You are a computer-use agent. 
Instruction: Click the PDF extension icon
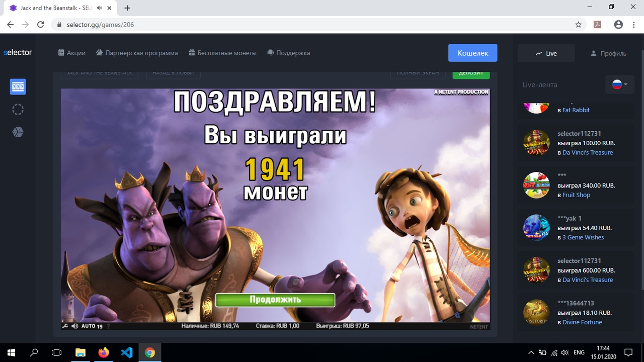[598, 24]
